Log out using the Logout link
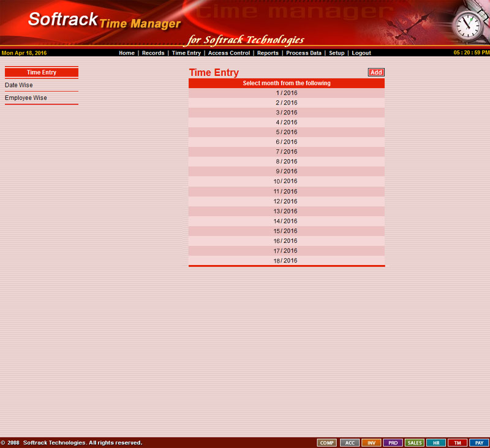 tap(361, 53)
